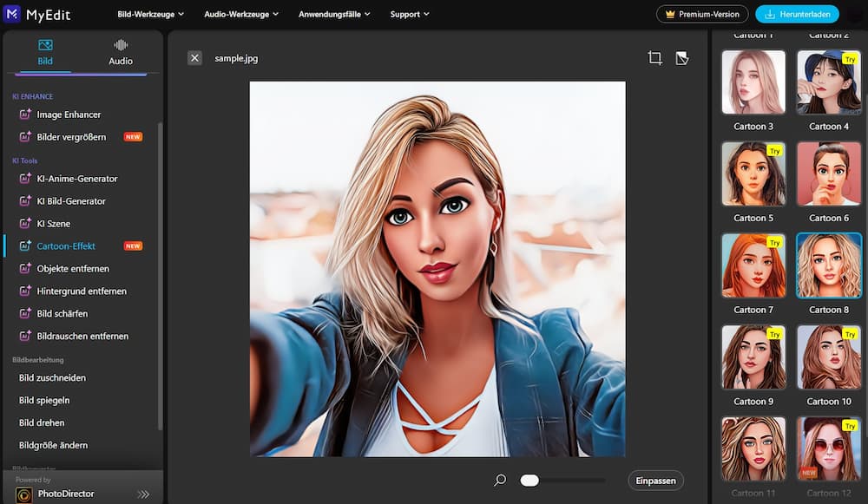Click the PhotoDirector app icon
This screenshot has height=504, width=868.
(23, 494)
